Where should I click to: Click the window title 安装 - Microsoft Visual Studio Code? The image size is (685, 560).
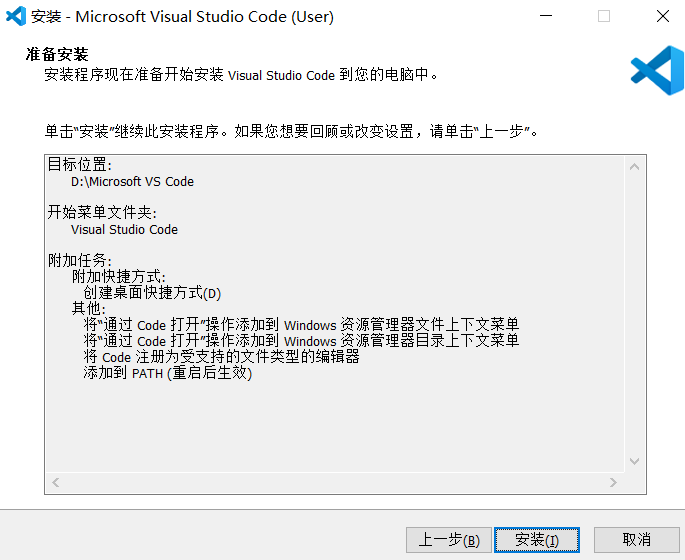(x=182, y=17)
